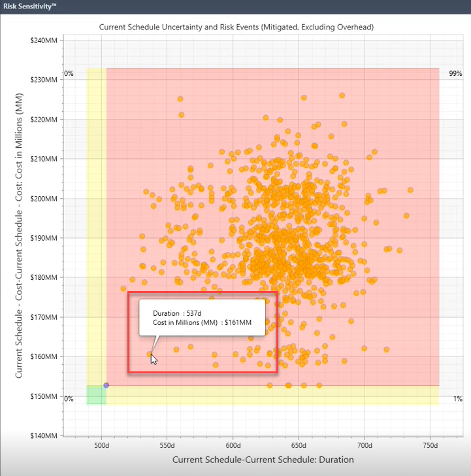Click the 99% label at top right
This screenshot has height=476, width=471.
pos(455,74)
